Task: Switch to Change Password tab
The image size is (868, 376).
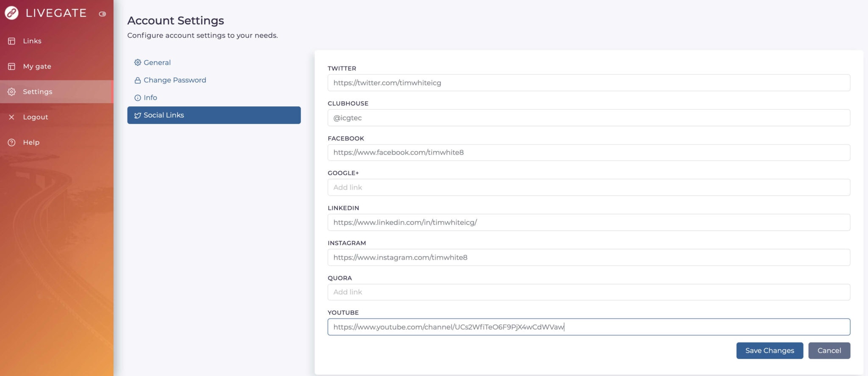Action: click(x=214, y=80)
